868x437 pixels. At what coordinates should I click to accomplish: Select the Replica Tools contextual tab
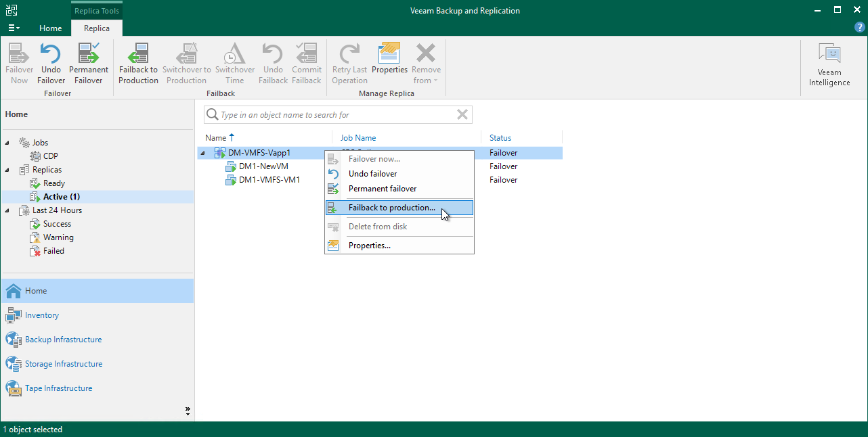coord(97,11)
